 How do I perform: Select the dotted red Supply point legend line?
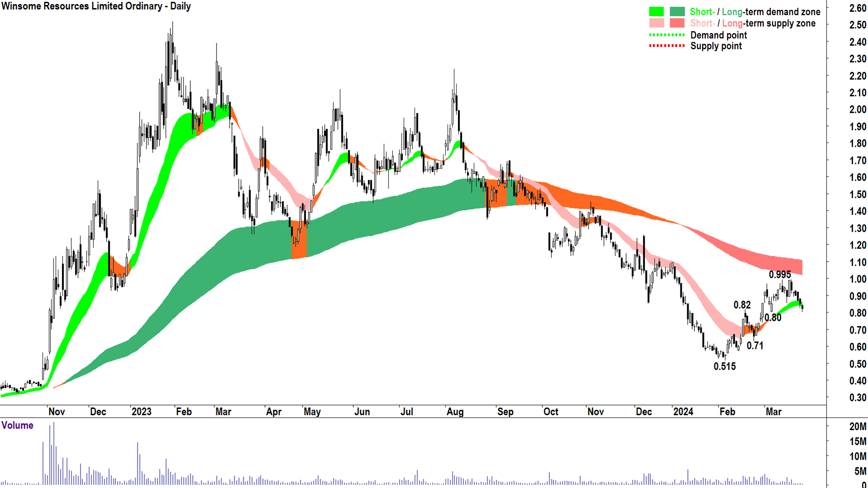click(x=667, y=46)
